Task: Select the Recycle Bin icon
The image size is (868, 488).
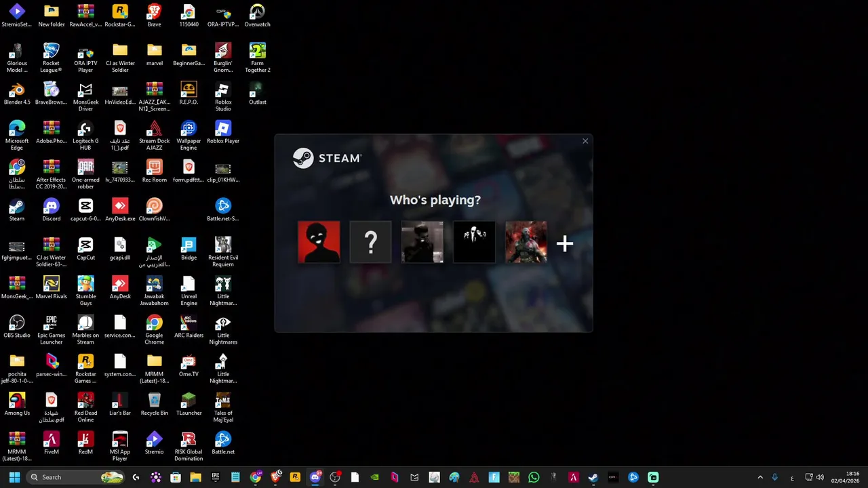Action: (154, 404)
